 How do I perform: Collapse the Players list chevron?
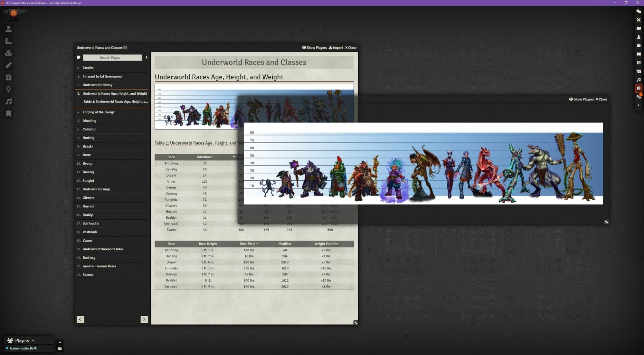point(33,341)
